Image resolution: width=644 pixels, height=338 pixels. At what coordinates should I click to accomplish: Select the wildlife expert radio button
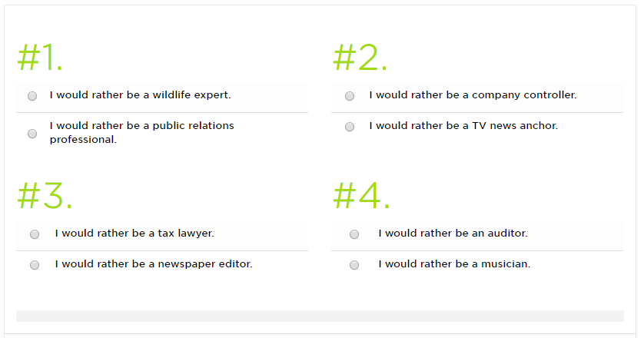pyautogui.click(x=32, y=96)
